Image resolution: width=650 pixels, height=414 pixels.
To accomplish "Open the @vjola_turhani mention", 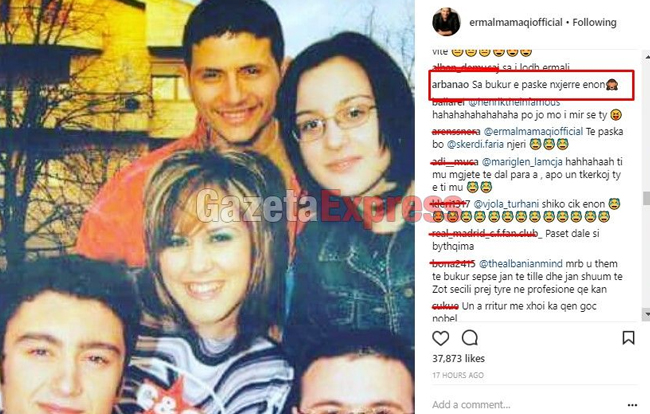I will click(506, 204).
